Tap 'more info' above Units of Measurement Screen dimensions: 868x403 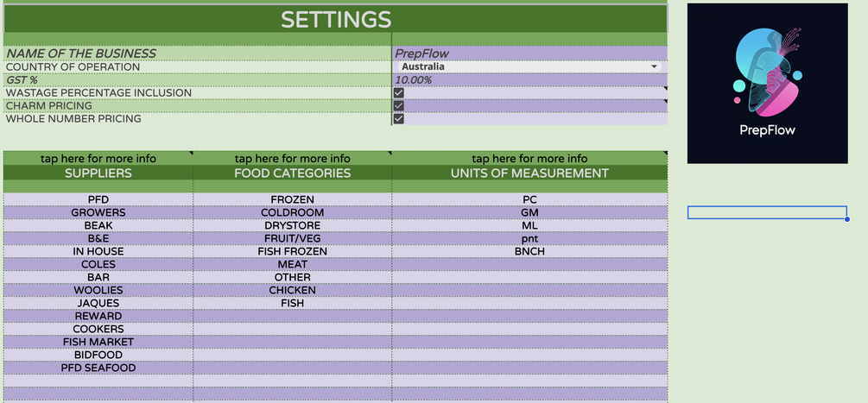(x=529, y=159)
